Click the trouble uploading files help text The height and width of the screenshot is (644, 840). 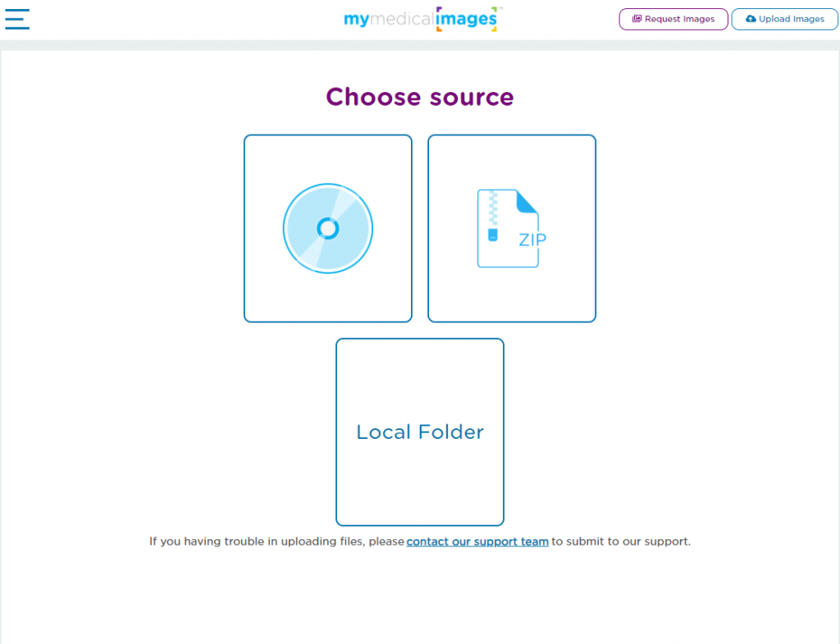click(x=276, y=541)
